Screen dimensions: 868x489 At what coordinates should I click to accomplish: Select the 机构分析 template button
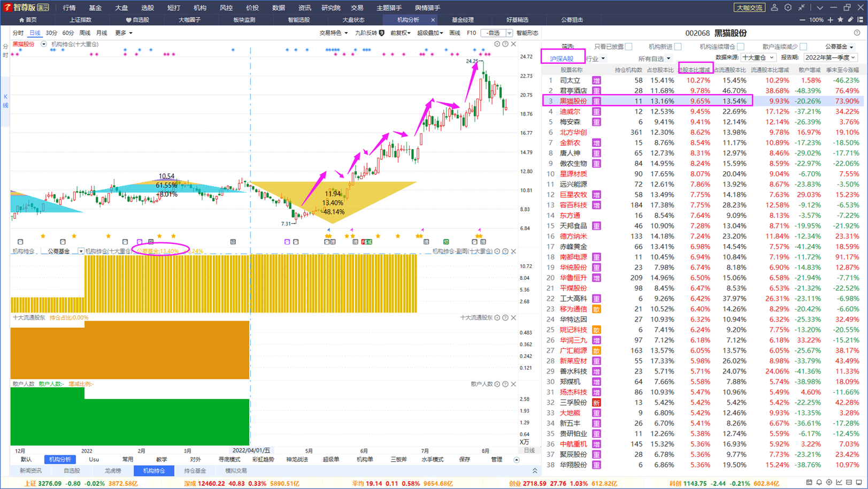point(60,460)
